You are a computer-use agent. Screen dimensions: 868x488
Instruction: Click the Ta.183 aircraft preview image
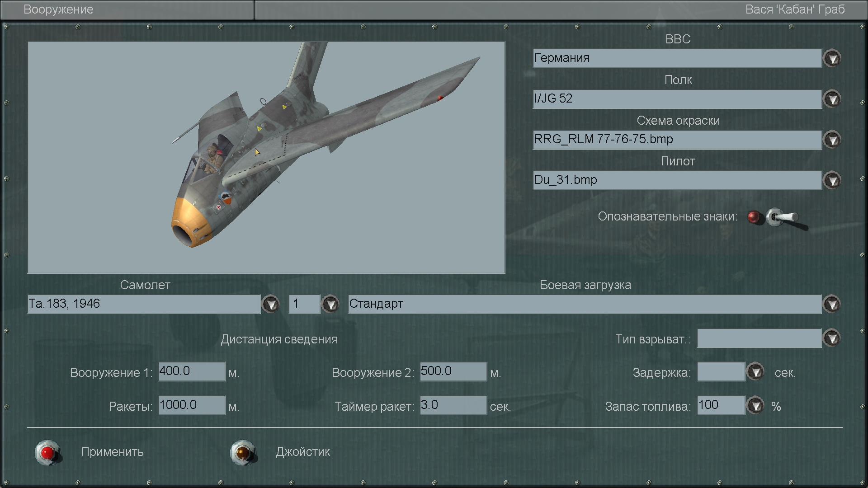coord(266,157)
